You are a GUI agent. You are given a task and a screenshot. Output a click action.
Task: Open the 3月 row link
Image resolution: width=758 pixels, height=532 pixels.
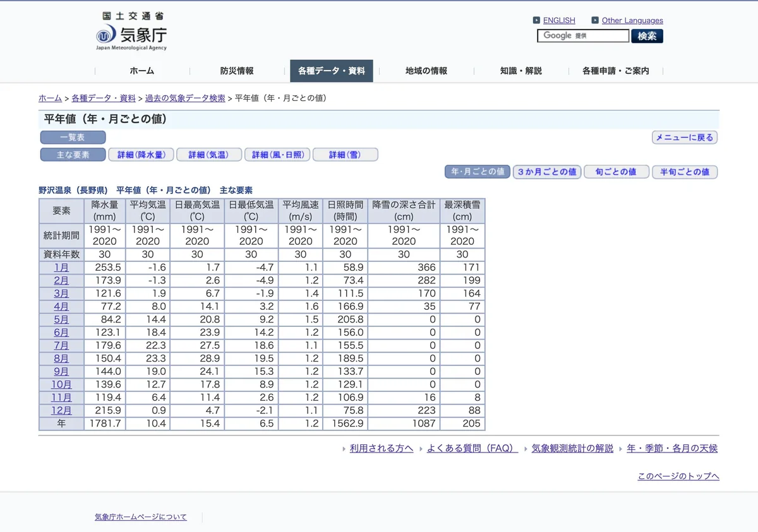click(x=61, y=293)
